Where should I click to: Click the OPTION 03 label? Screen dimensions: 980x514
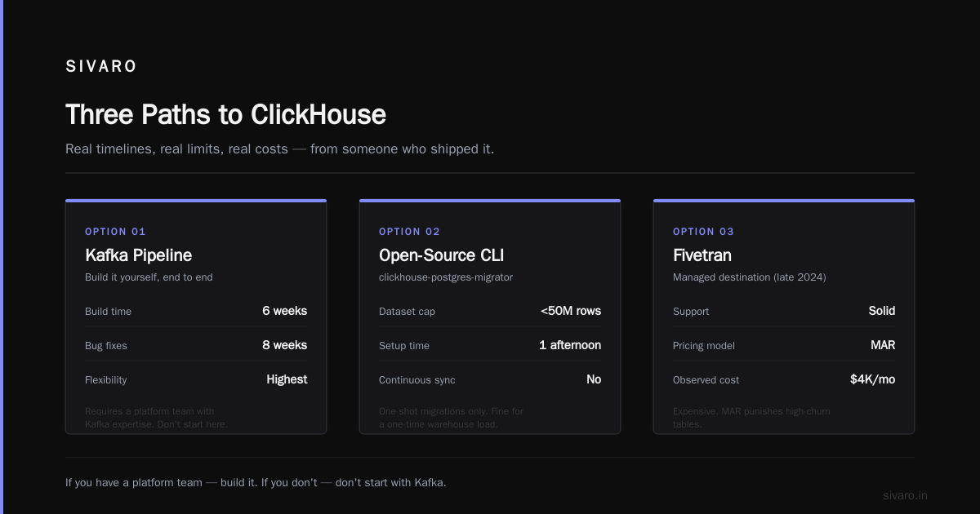click(703, 232)
